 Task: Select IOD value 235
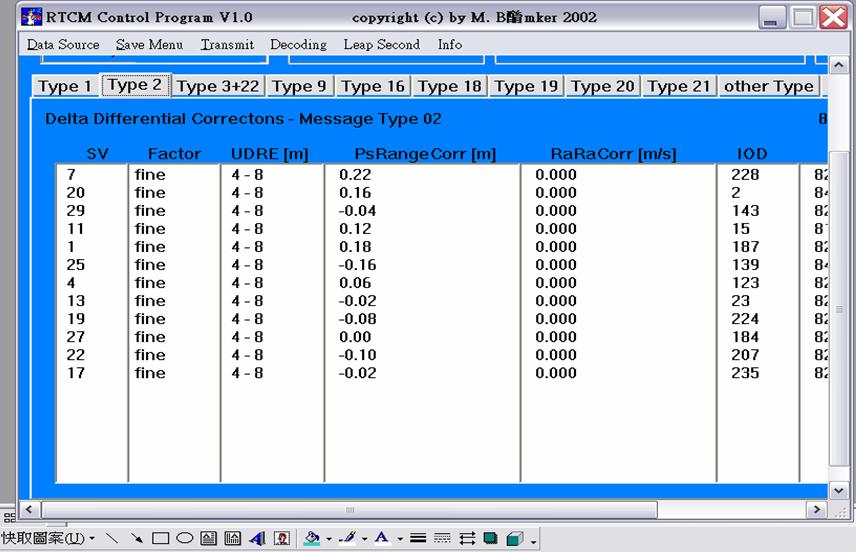point(745,373)
